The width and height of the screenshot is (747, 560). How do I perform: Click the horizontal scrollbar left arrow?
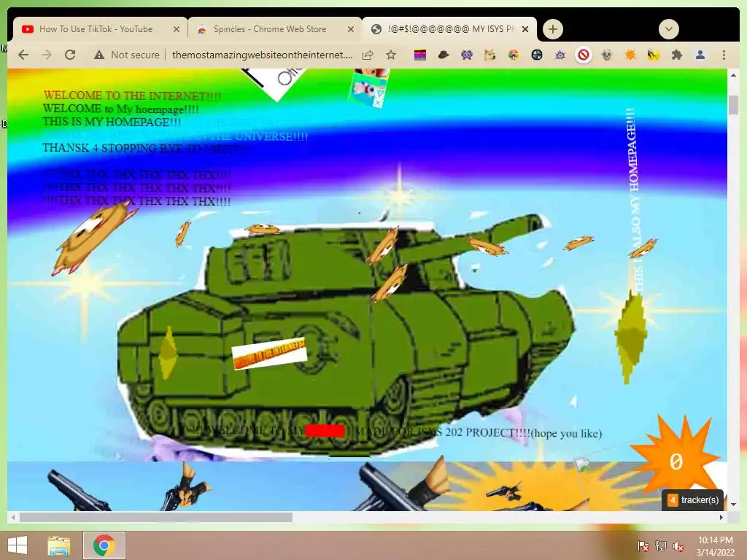click(x=13, y=517)
